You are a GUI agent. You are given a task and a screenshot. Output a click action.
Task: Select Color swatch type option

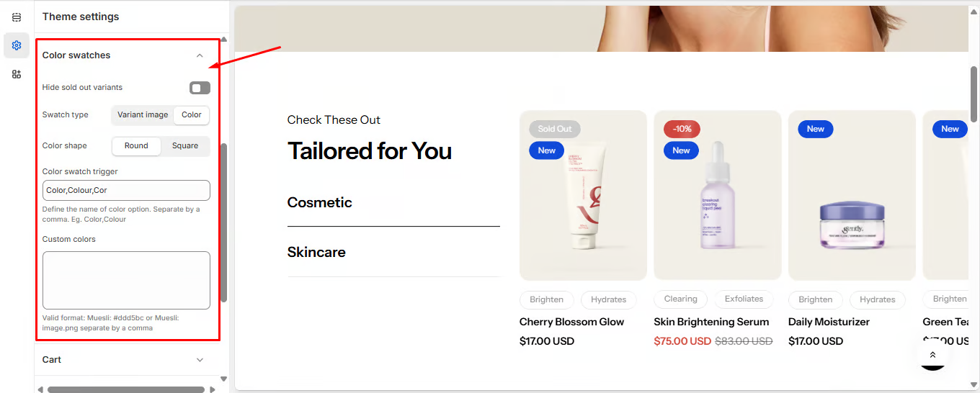pos(192,115)
